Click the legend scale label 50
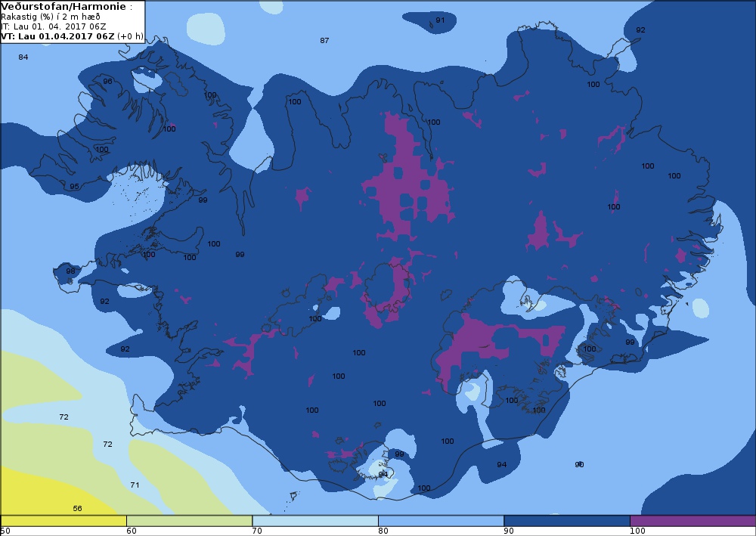The height and width of the screenshot is (536, 756). point(5,531)
